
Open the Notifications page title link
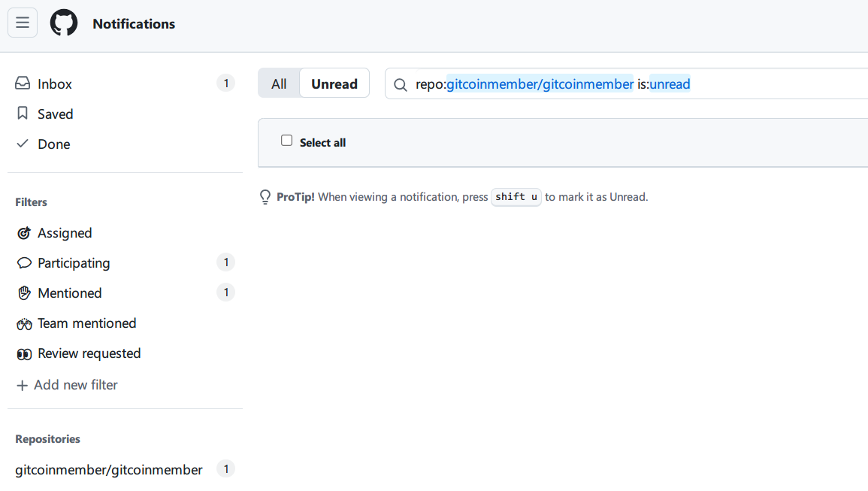[134, 24]
